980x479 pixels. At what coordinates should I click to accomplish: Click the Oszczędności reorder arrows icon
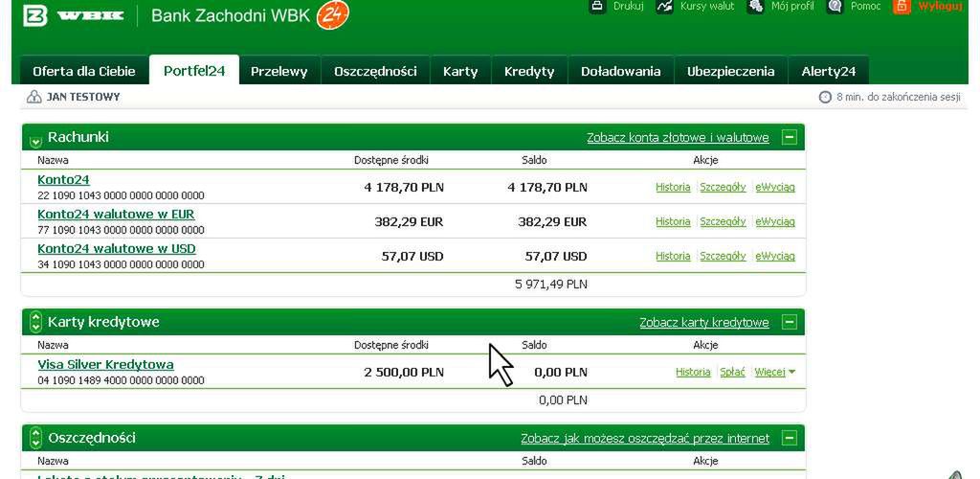(x=35, y=438)
